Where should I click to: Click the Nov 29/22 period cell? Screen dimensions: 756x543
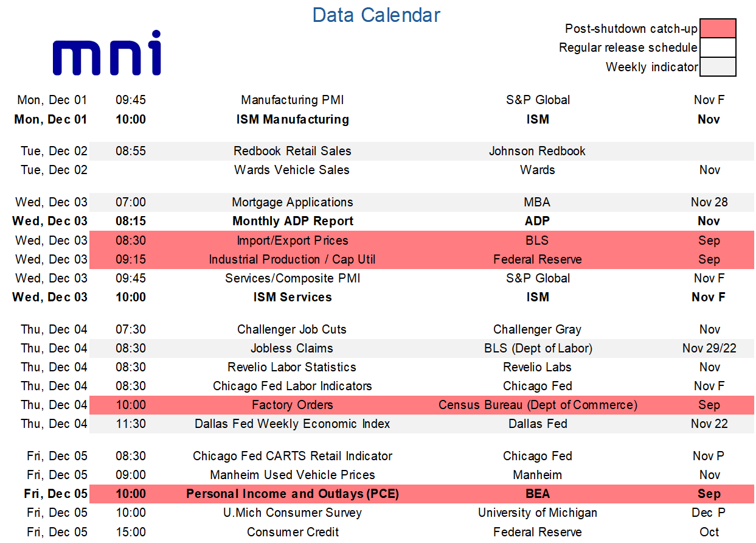click(x=709, y=348)
